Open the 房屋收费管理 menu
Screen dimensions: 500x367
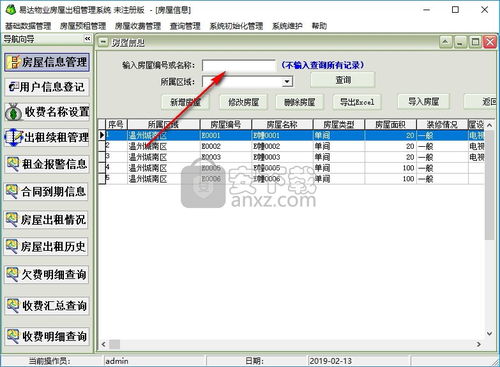[x=138, y=26]
